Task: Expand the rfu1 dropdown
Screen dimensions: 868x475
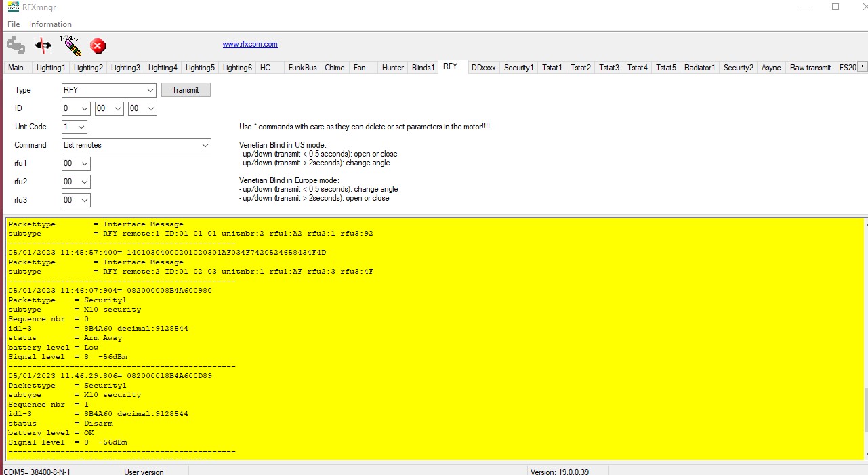Action: [84, 163]
